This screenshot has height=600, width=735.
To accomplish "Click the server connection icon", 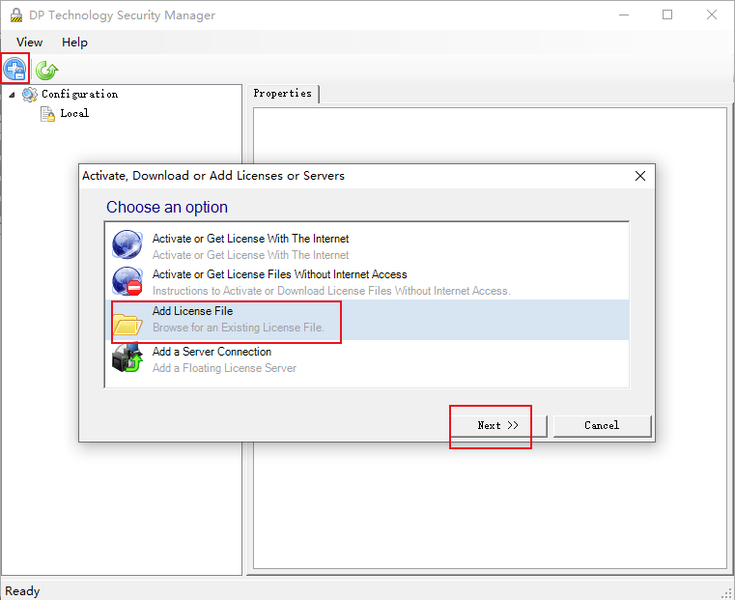I will (127, 358).
